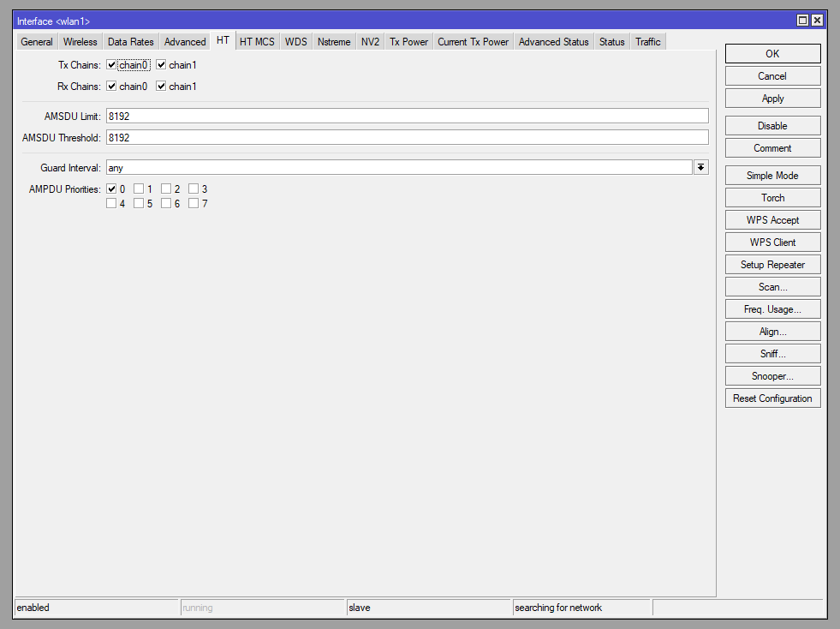Viewport: 840px width, 629px height.
Task: Toggle Rx Chains chain0 checkbox
Action: [111, 87]
